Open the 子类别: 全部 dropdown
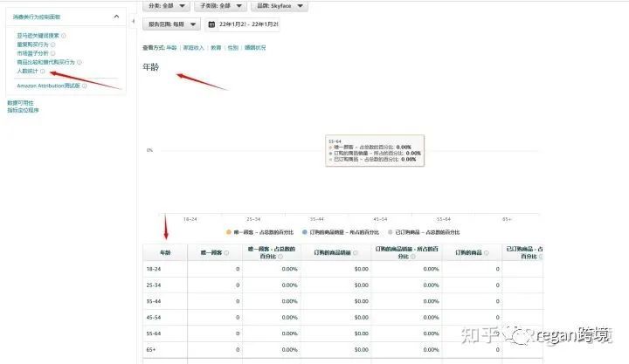The image size is (629, 364). (220, 6)
